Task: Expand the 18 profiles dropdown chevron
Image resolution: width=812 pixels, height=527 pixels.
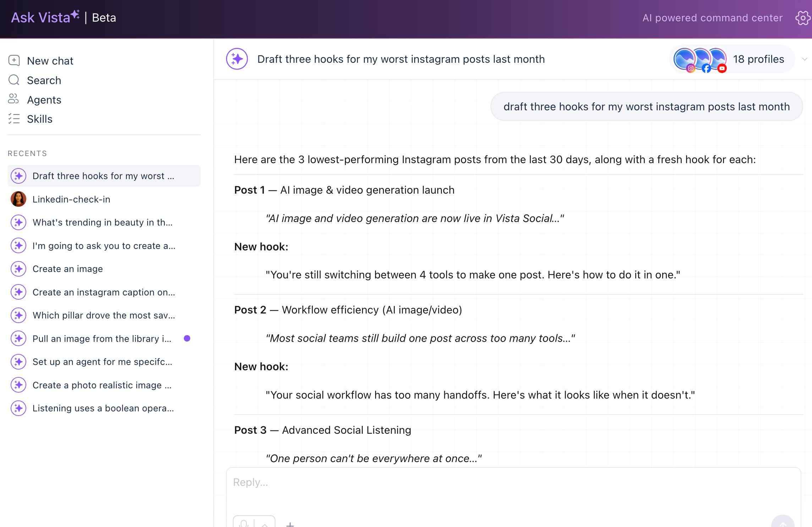Action: 805,59
